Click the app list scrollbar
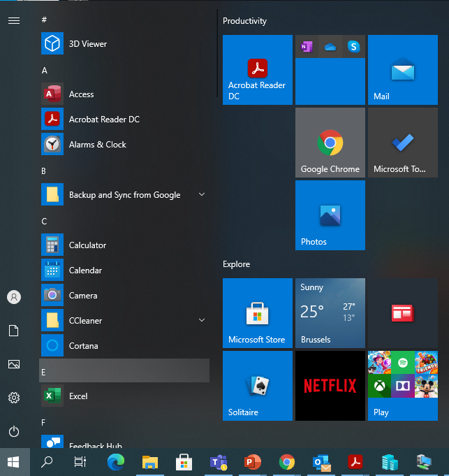This screenshot has width=449, height=476. [217, 53]
